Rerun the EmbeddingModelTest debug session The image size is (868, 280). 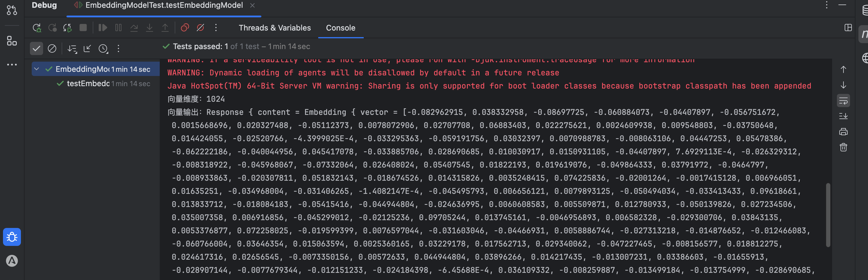tap(36, 28)
